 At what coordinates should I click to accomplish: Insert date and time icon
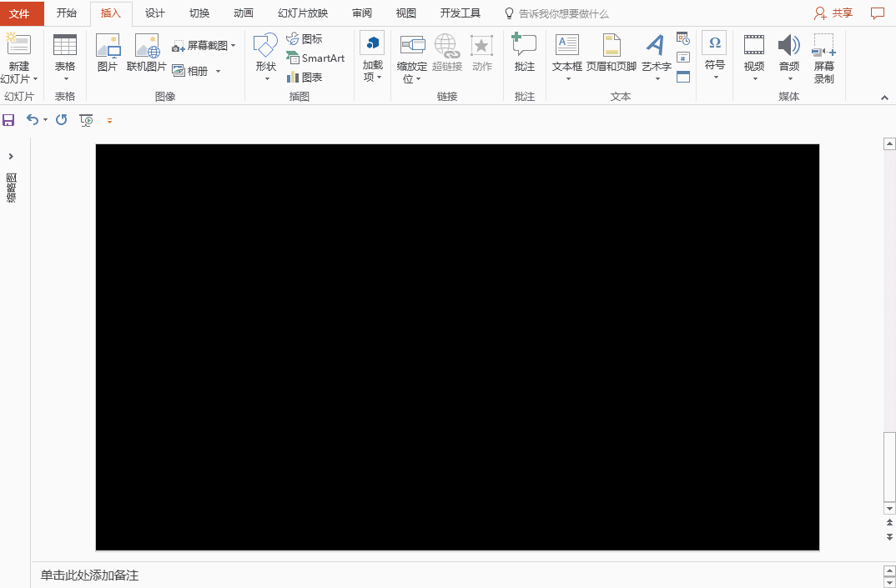coord(683,38)
